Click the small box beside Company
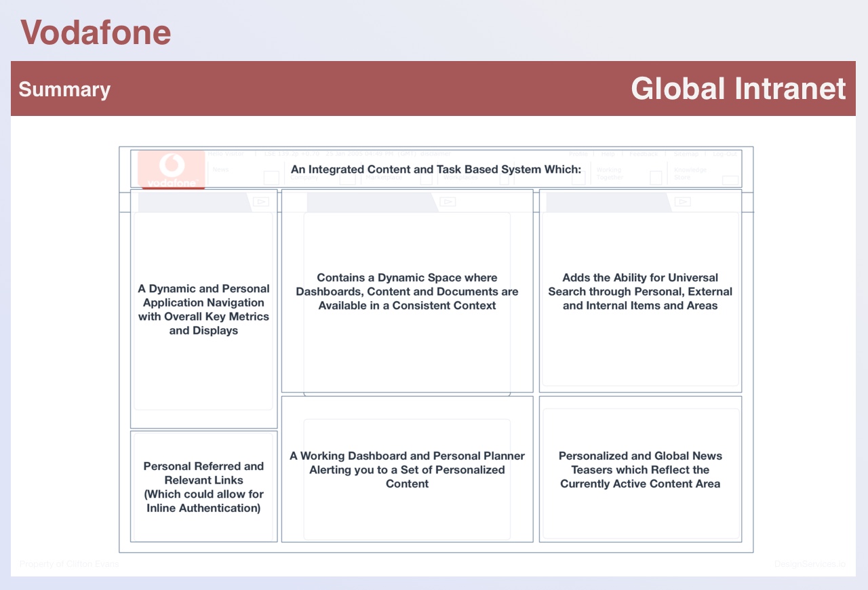 [347, 180]
